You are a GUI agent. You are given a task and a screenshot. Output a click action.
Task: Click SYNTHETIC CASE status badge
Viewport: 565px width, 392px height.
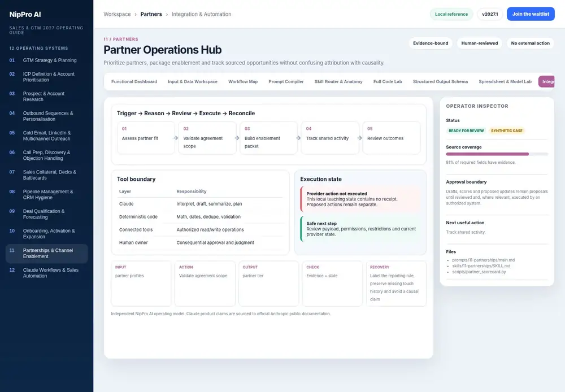coord(507,131)
